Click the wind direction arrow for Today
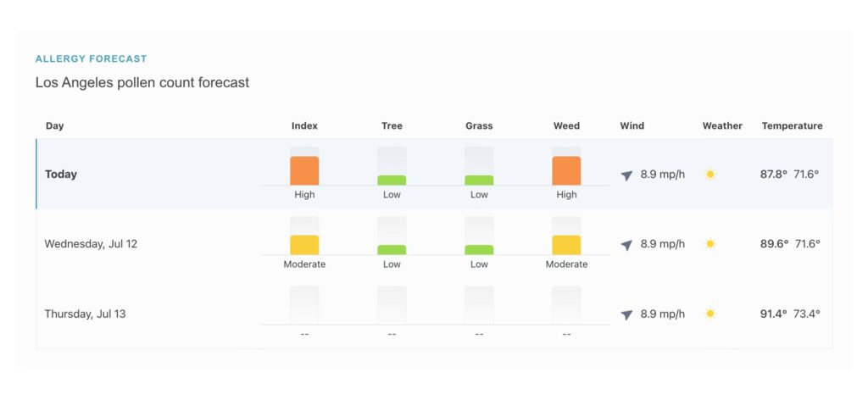The height and width of the screenshot is (400, 868). click(626, 175)
